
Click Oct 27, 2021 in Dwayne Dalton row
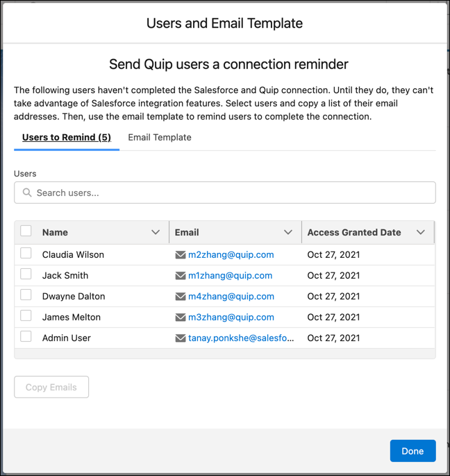click(x=333, y=296)
